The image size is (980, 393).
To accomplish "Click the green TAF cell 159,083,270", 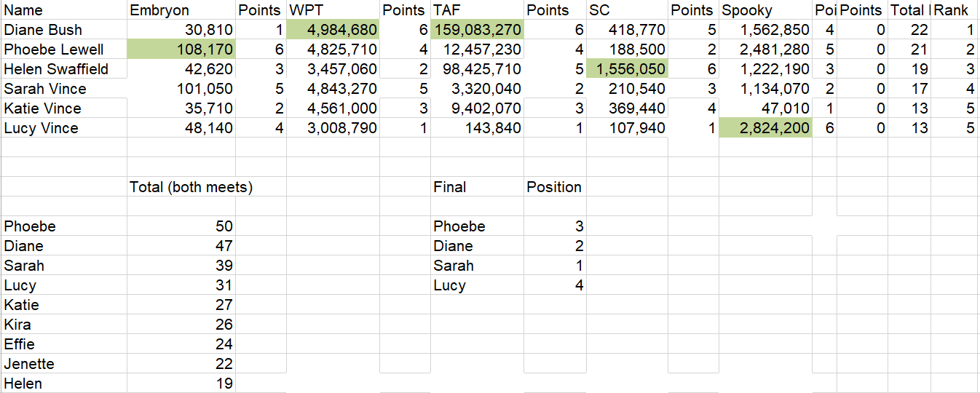I will point(477,30).
